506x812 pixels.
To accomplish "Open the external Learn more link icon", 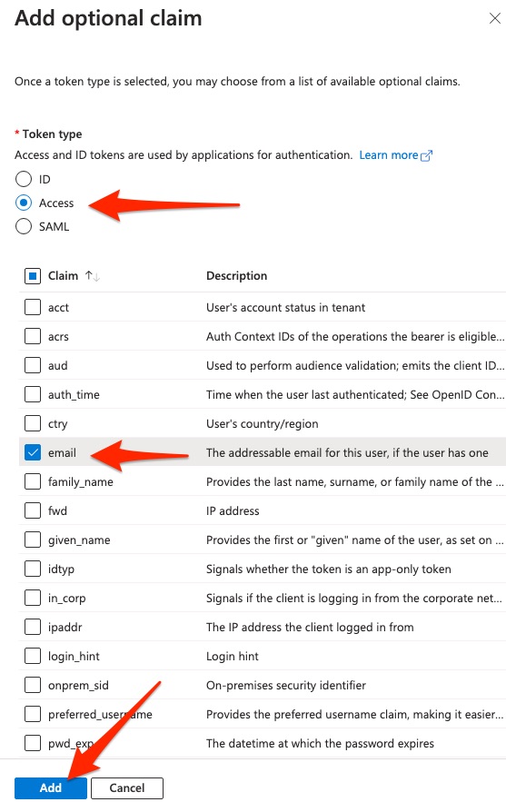I will click(426, 155).
